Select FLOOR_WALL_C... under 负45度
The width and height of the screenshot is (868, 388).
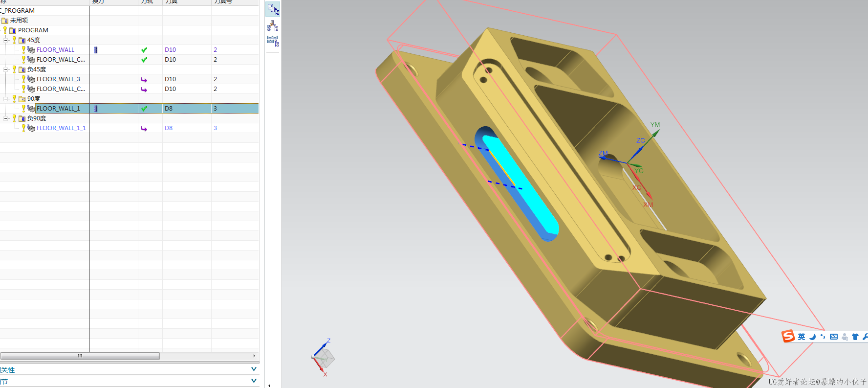tap(61, 89)
